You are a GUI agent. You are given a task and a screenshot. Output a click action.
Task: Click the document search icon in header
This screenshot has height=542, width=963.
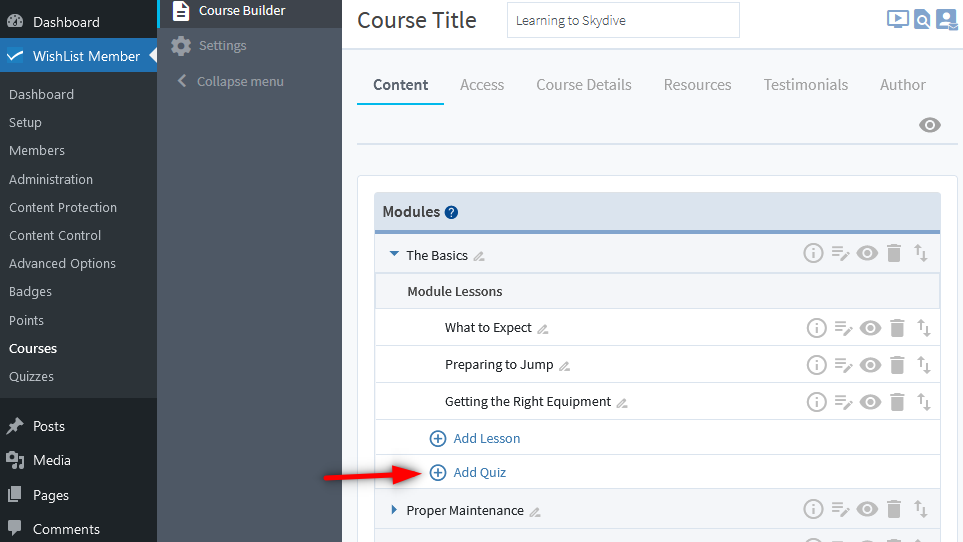point(922,19)
